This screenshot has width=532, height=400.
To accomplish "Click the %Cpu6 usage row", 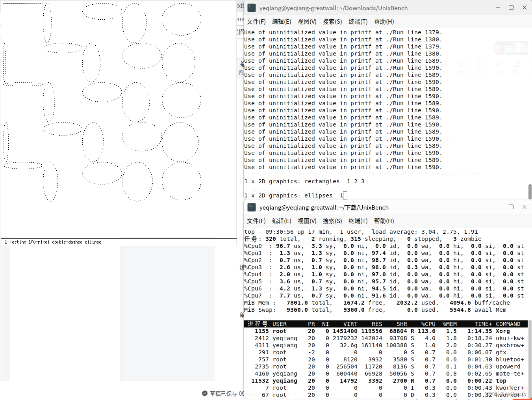I will tap(384, 288).
